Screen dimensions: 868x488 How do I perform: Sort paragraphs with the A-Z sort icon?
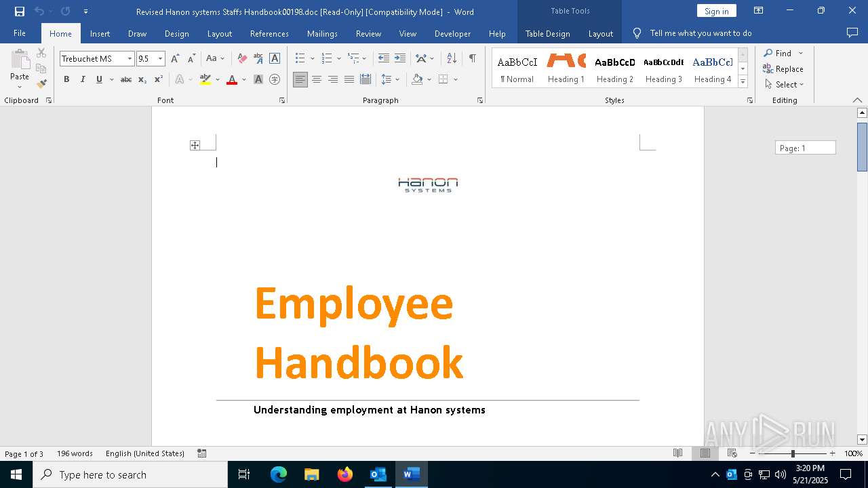coord(452,59)
